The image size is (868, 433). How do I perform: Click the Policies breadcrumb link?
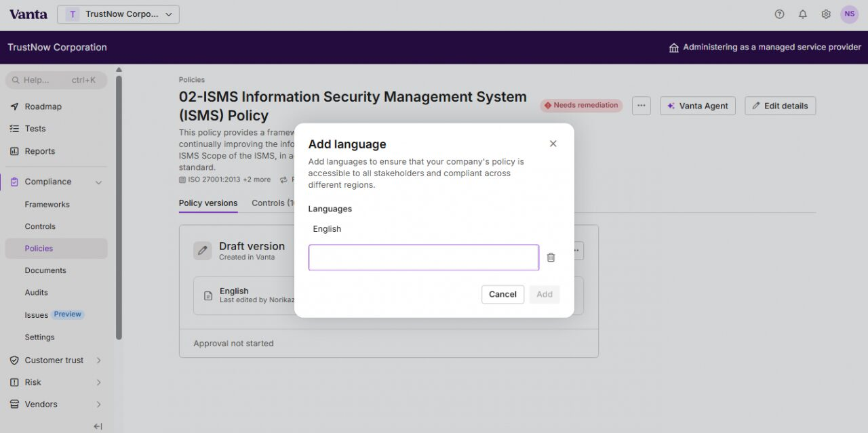[x=192, y=80]
